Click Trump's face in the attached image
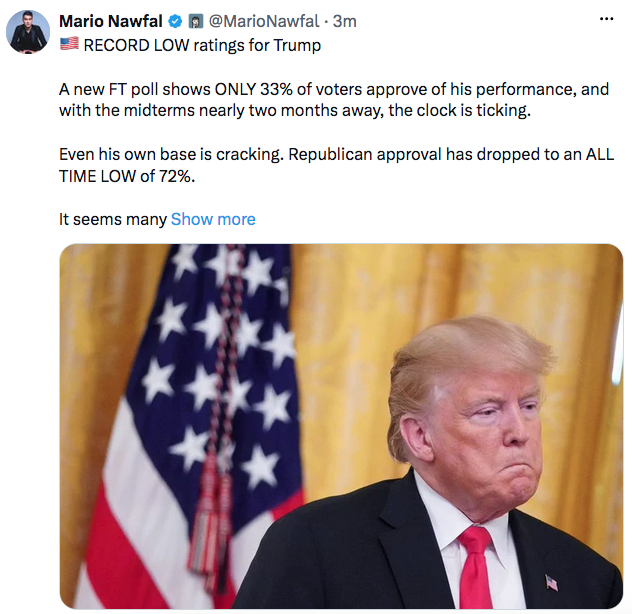The height and width of the screenshot is (614, 632). click(490, 435)
